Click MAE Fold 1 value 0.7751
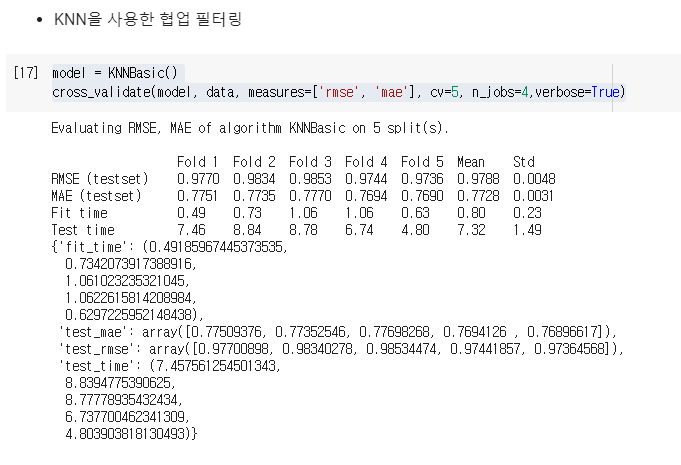The width and height of the screenshot is (681, 465). 197,196
